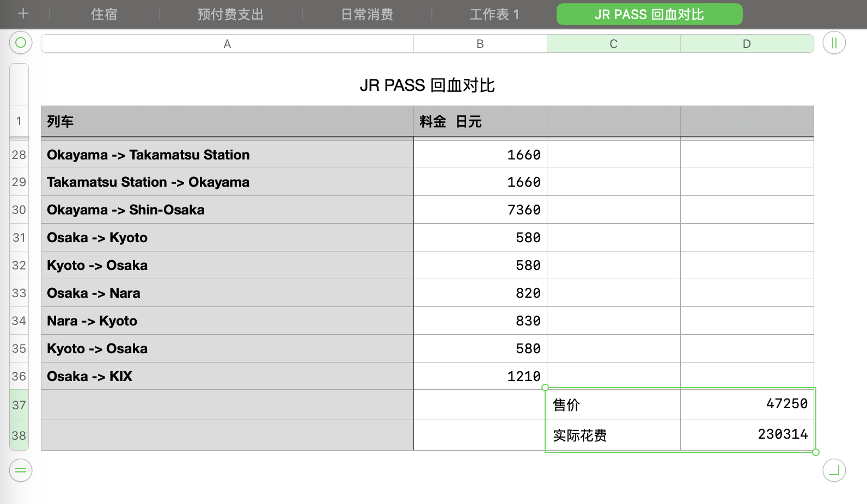Select column A header
This screenshot has height=504, width=867.
227,44
